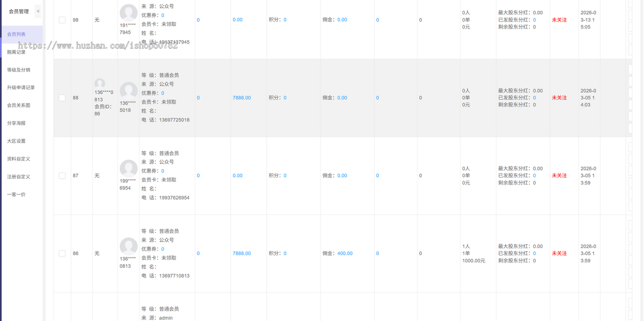Open the 已发股东分红 0 link in row 98

535,20
